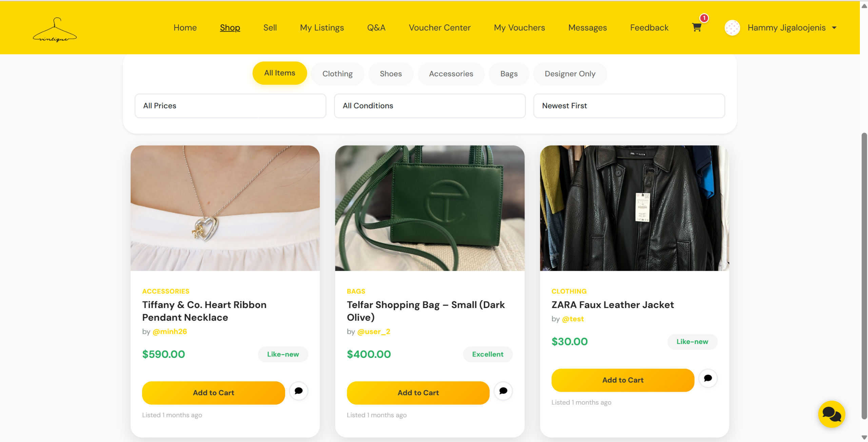The width and height of the screenshot is (868, 442).
Task: Filter by Clothing category
Action: pyautogui.click(x=337, y=74)
